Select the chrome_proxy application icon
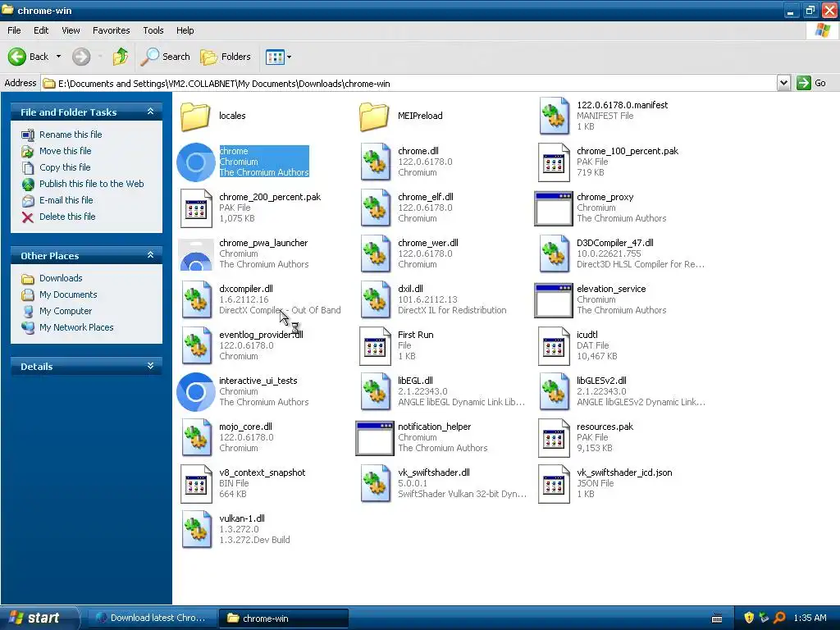 click(554, 208)
